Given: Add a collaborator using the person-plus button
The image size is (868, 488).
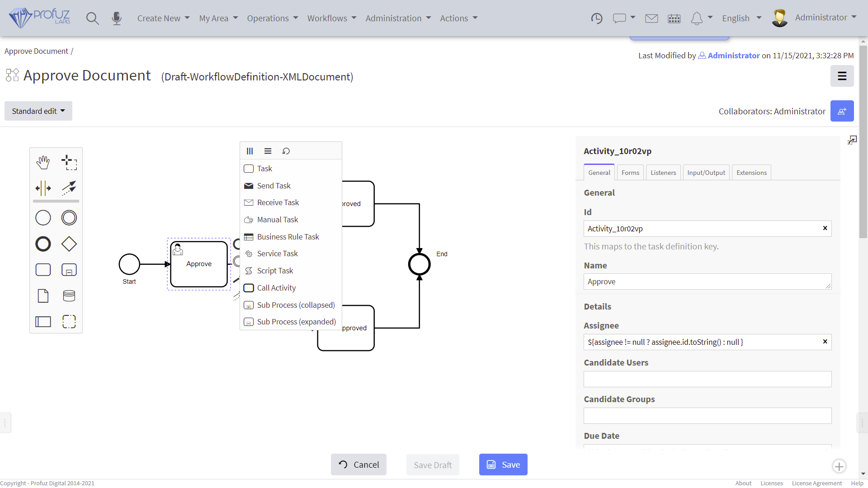Looking at the screenshot, I should 842,111.
